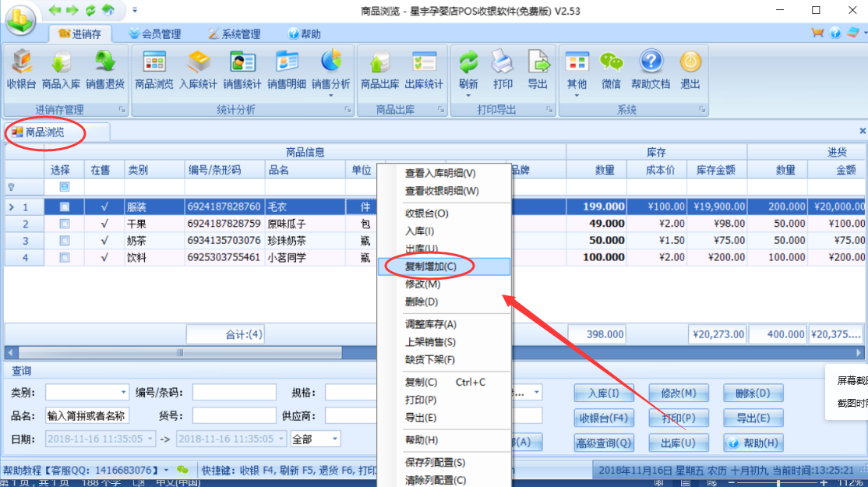Tick the checkbox for 珍珠奶茶 row

point(64,241)
